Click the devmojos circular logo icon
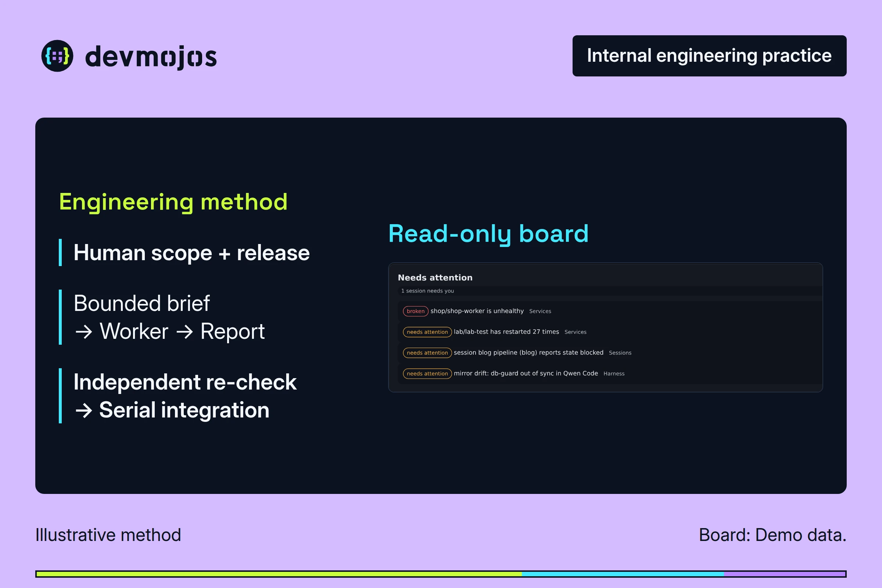The width and height of the screenshot is (882, 588). point(57,56)
